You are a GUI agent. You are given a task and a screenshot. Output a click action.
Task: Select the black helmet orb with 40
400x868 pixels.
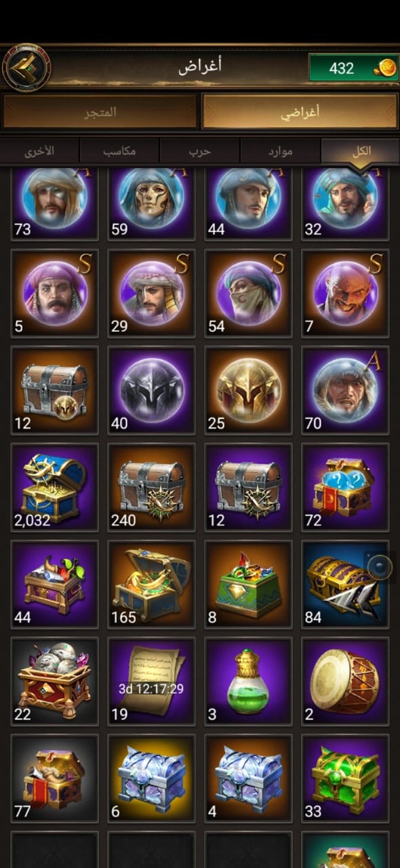[x=152, y=391]
